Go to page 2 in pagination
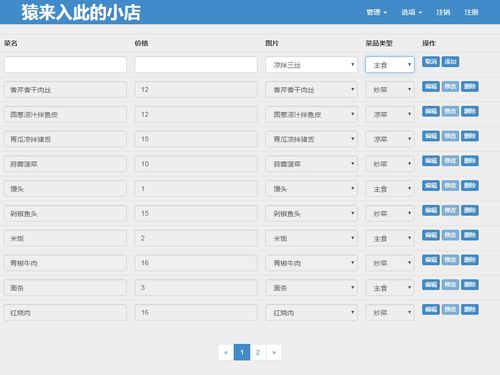Viewport: 500px width, 375px height. click(258, 352)
